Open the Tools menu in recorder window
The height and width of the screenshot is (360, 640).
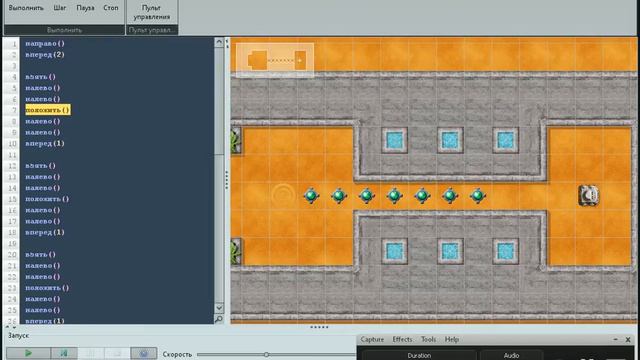click(x=428, y=339)
